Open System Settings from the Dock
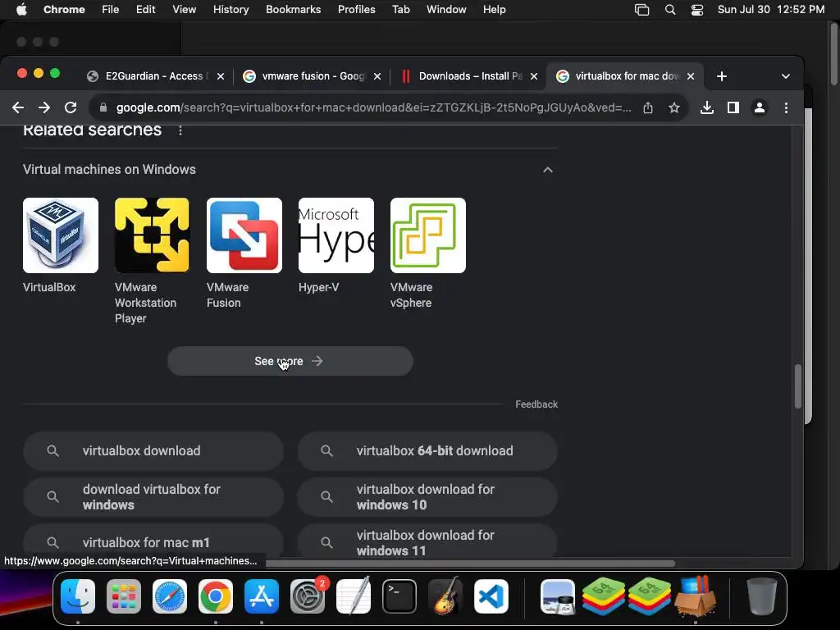This screenshot has height=630, width=840. (308, 596)
